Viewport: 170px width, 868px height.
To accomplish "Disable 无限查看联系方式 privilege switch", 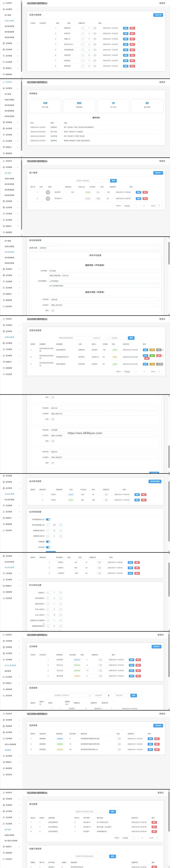I will tap(48, 519).
